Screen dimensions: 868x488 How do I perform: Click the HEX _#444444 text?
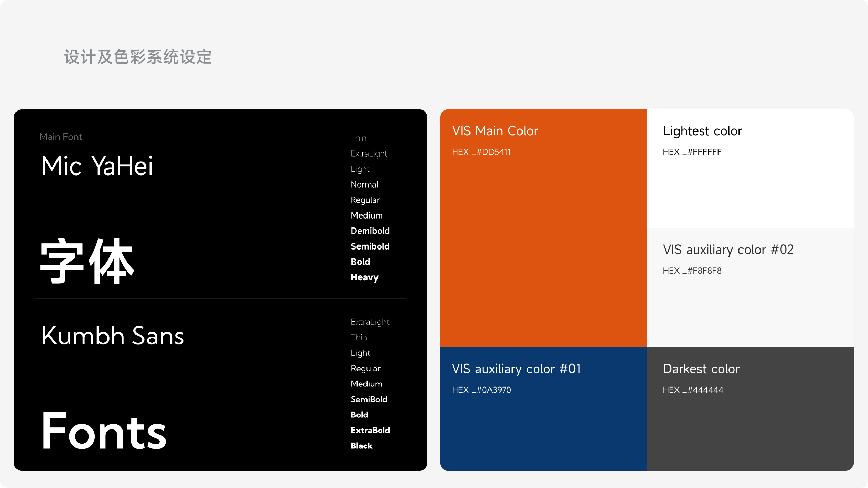point(693,390)
